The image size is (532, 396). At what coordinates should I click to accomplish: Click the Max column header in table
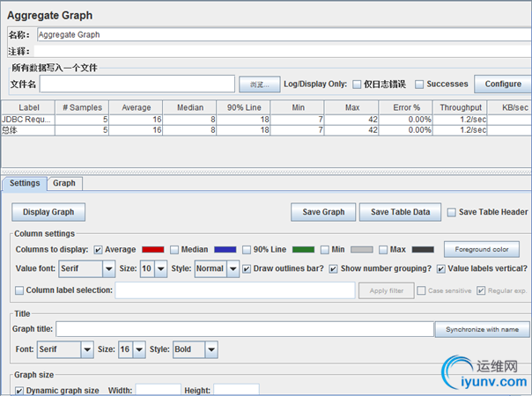[x=351, y=107]
